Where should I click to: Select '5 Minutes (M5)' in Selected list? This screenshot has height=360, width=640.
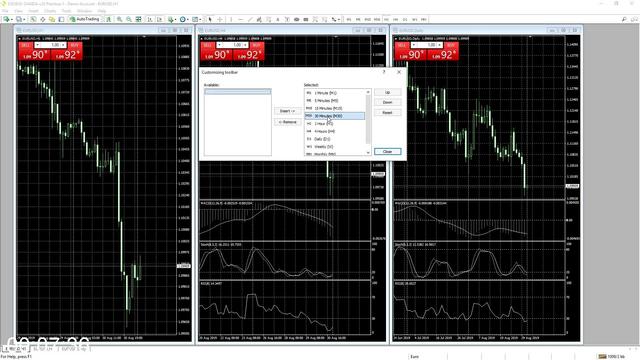pos(335,100)
